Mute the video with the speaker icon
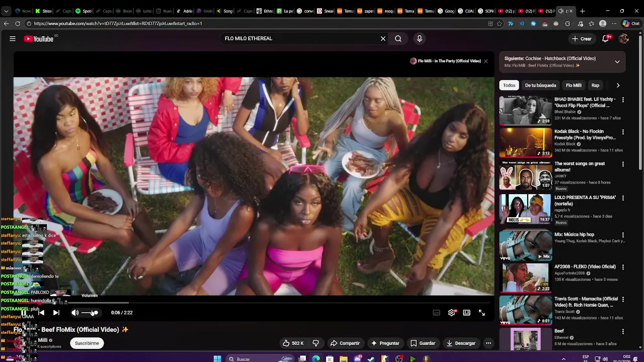The width and height of the screenshot is (644, 362). 75,313
